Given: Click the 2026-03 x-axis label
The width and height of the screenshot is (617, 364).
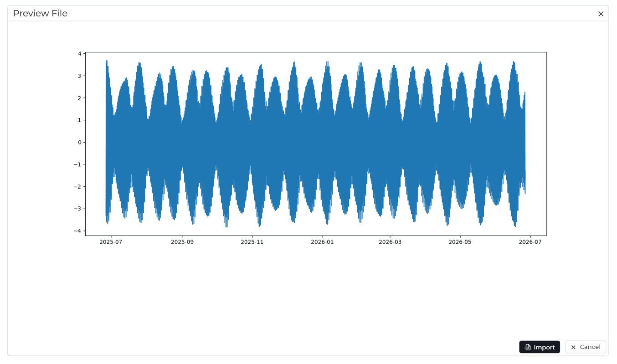Looking at the screenshot, I should (390, 242).
